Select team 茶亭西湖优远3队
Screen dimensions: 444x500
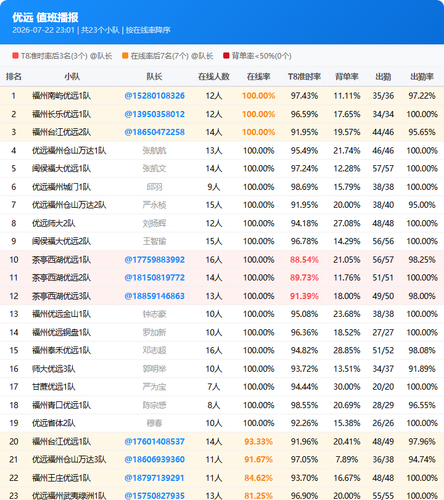tap(61, 296)
